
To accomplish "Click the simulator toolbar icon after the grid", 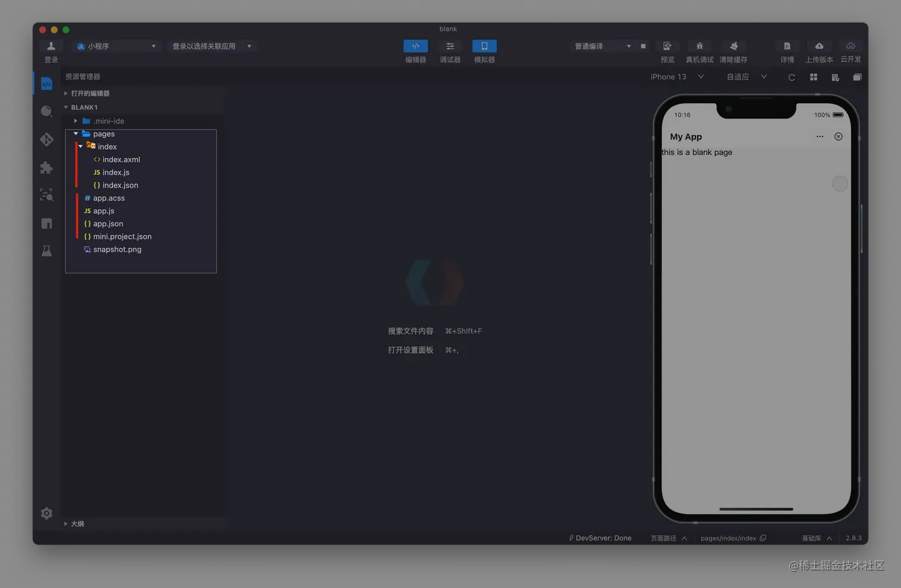I will coord(835,77).
